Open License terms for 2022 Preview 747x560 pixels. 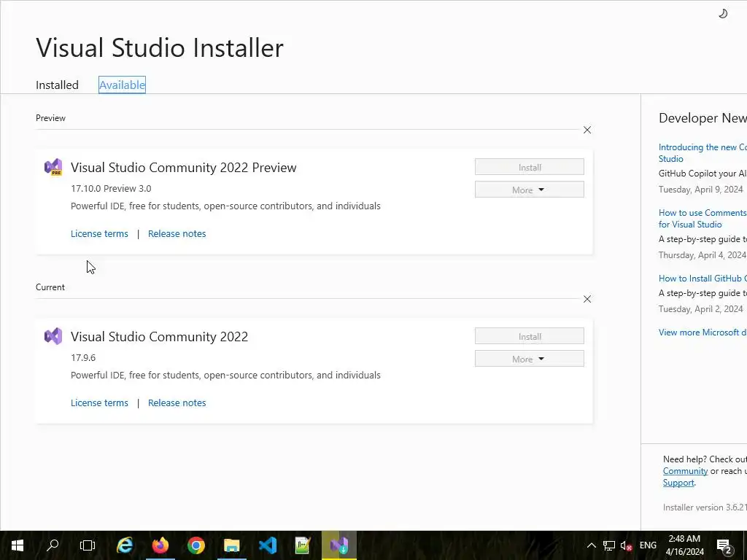99,233
